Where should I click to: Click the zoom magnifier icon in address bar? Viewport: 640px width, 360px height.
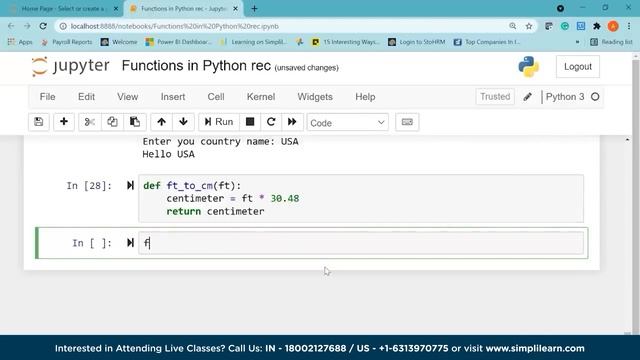pyautogui.click(x=513, y=26)
